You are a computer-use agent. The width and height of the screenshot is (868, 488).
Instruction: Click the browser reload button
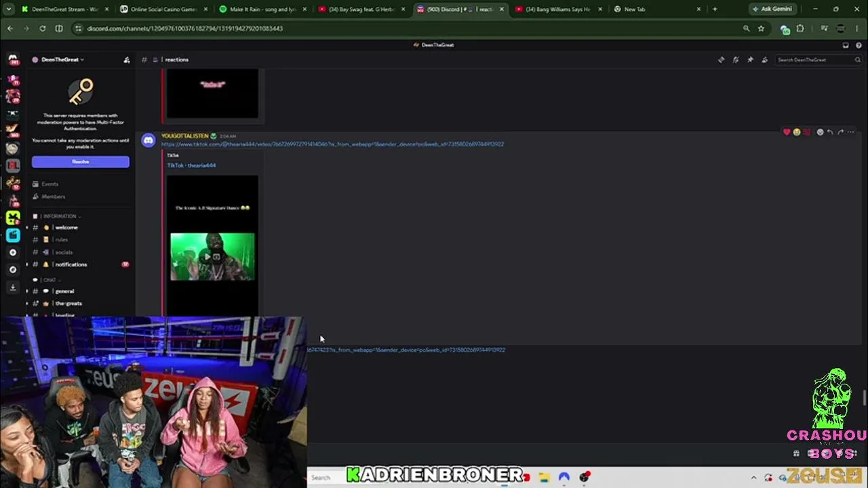click(x=43, y=28)
